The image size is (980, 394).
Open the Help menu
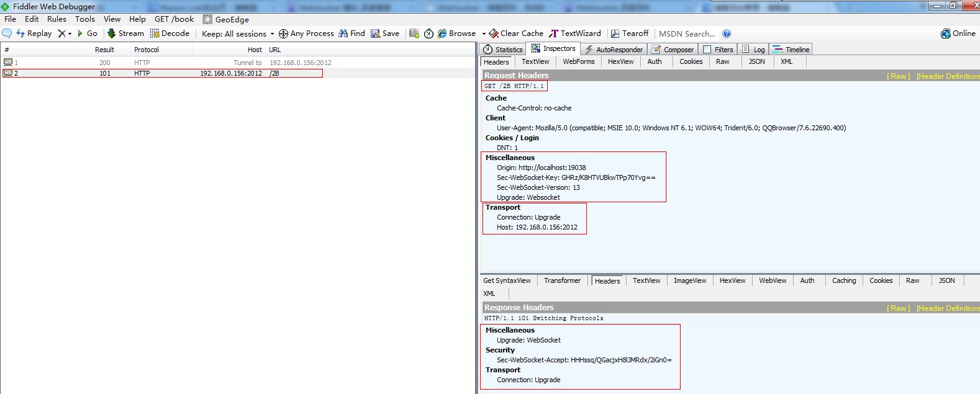tap(137, 19)
